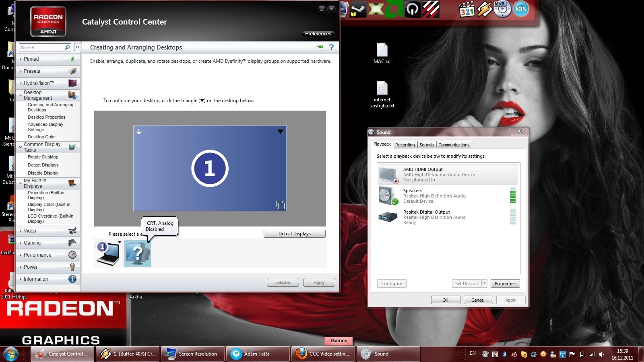Click the Common Display Tasks icon
644x362 pixels.
(x=72, y=147)
